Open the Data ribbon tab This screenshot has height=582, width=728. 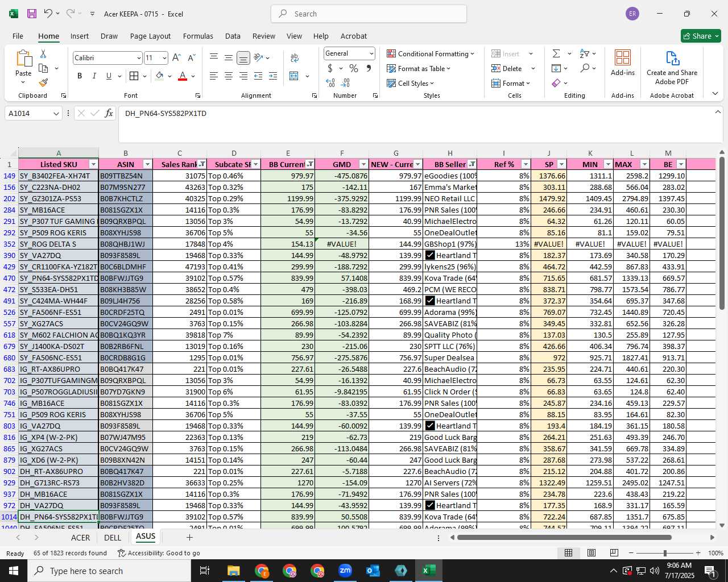click(233, 36)
